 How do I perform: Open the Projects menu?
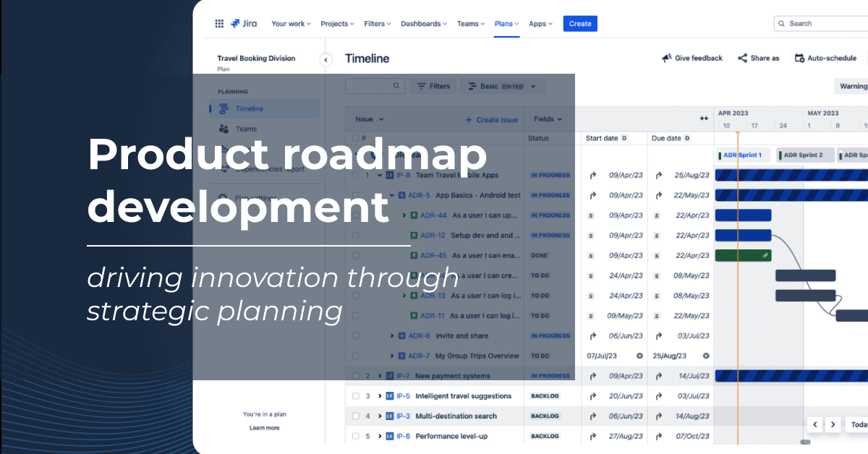pyautogui.click(x=337, y=23)
